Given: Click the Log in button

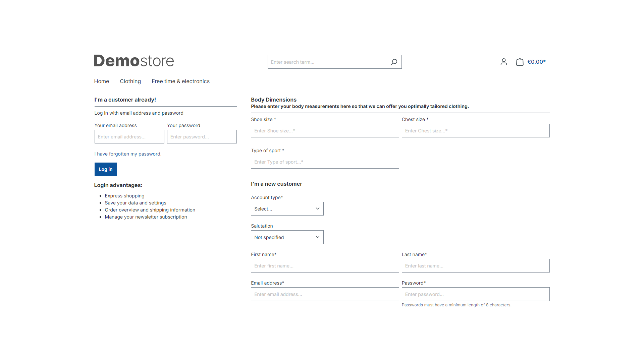Looking at the screenshot, I should click(106, 169).
